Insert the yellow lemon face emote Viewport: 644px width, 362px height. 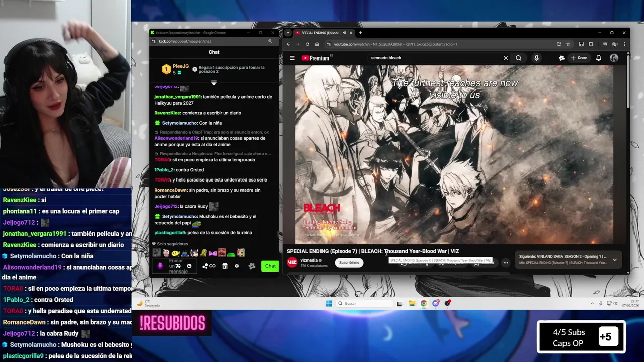pos(175,253)
